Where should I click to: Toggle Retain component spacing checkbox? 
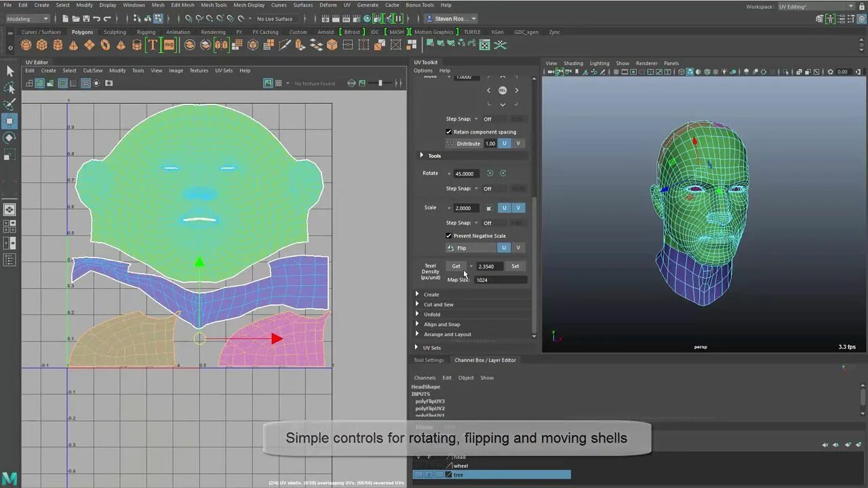click(x=448, y=132)
